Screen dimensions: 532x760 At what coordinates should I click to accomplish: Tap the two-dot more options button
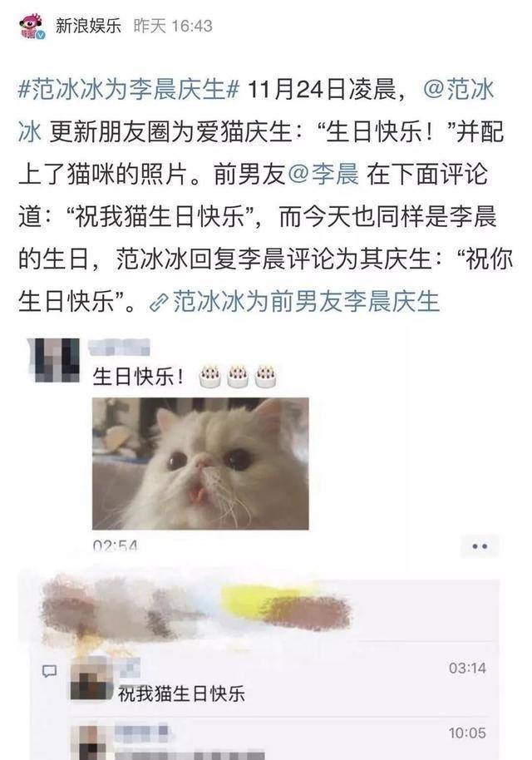[480, 546]
